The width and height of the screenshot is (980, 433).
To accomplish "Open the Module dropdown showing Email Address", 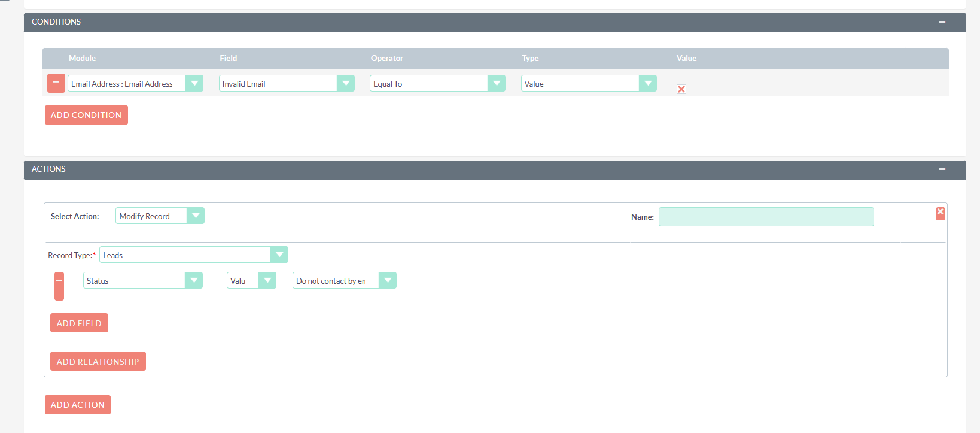I will tap(135, 84).
